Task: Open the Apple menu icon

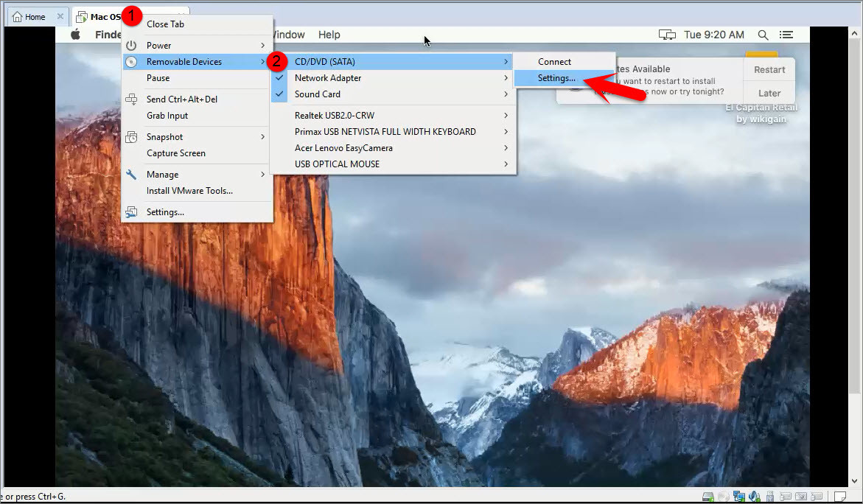Action: tap(75, 34)
